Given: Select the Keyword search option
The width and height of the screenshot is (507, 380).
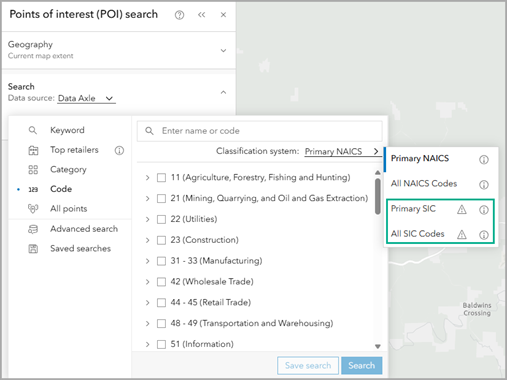Looking at the screenshot, I should tap(67, 130).
